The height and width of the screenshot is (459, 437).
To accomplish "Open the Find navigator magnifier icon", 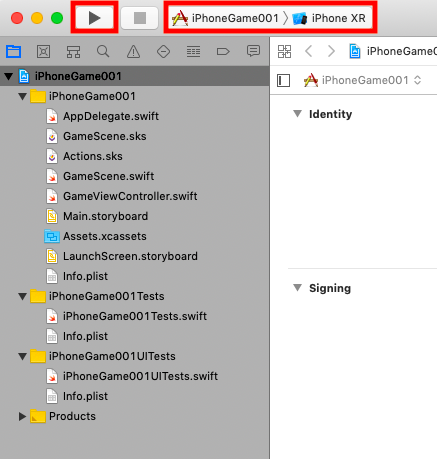I will (103, 51).
